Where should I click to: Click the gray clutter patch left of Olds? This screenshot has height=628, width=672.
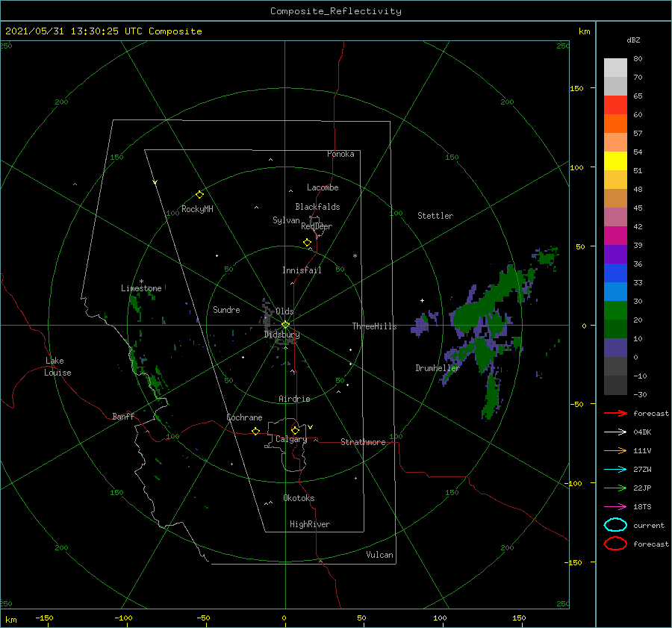tap(267, 317)
